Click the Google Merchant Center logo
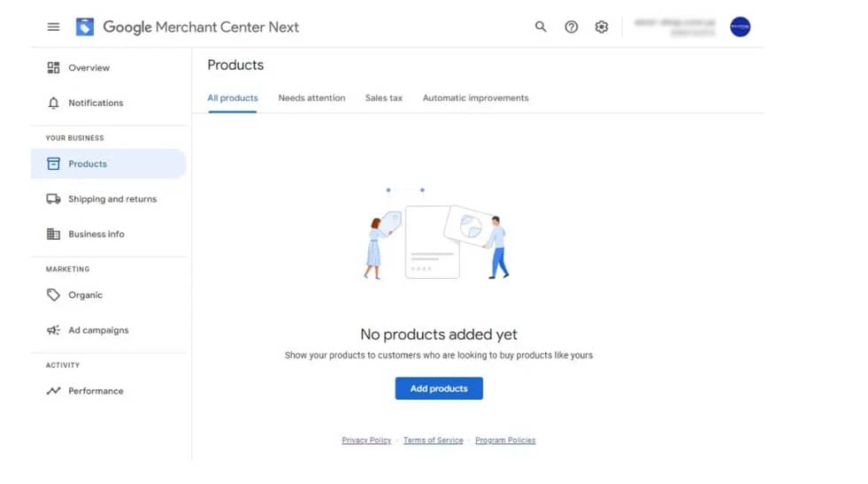The height and width of the screenshot is (484, 868). 85,27
